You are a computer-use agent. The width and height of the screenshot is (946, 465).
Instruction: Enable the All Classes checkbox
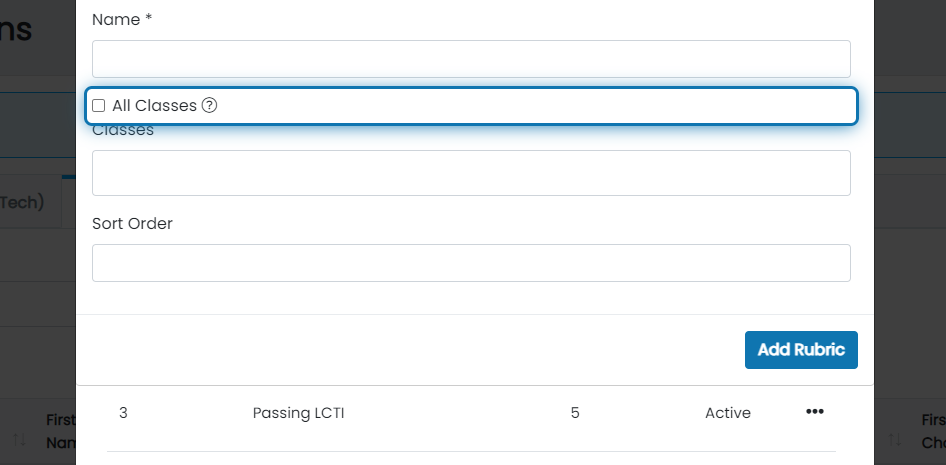pos(98,106)
